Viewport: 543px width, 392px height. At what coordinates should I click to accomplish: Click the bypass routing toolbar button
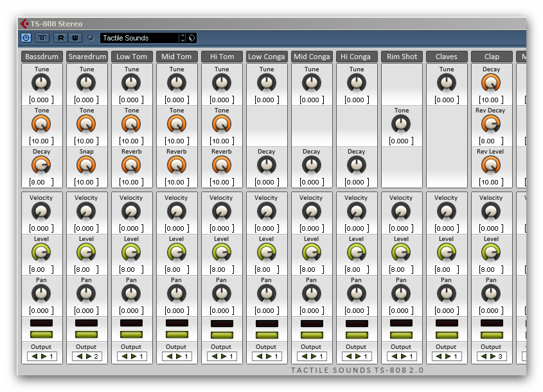pyautogui.click(x=42, y=38)
